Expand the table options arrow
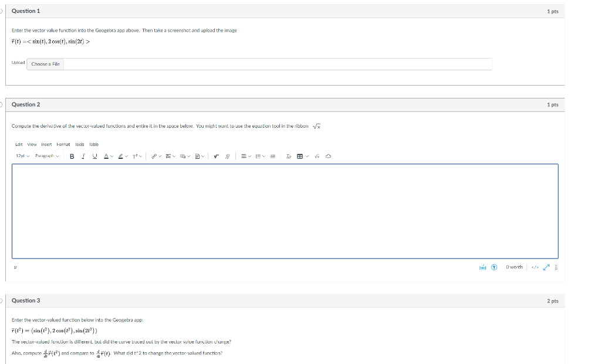 [307, 156]
